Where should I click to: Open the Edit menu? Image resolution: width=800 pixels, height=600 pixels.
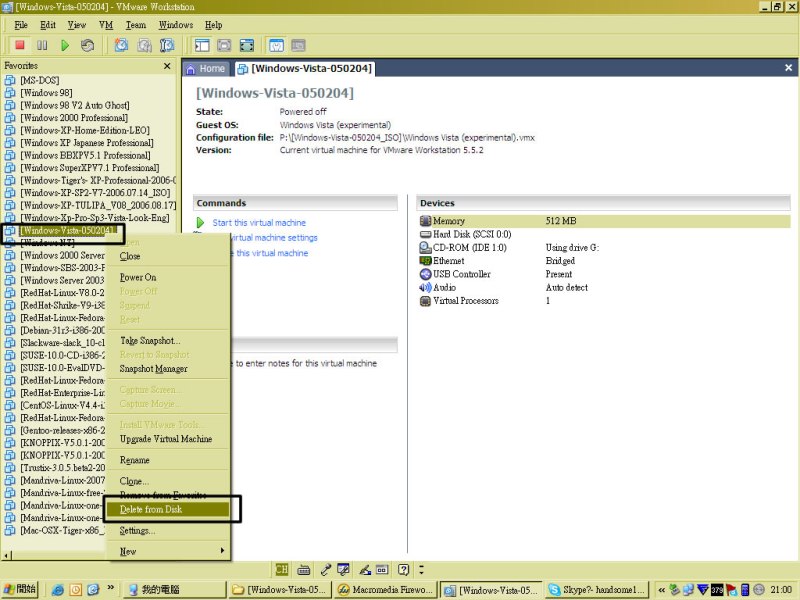(48, 24)
